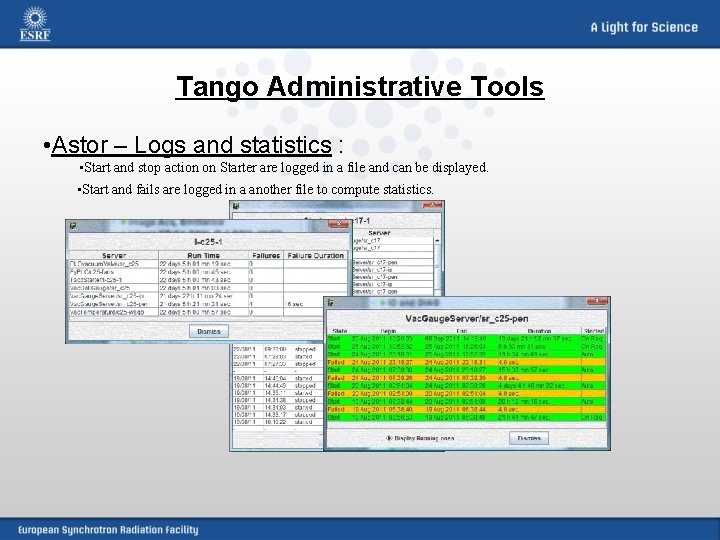Click the End column header
Screen dimensions: 720x540
tap(461, 331)
